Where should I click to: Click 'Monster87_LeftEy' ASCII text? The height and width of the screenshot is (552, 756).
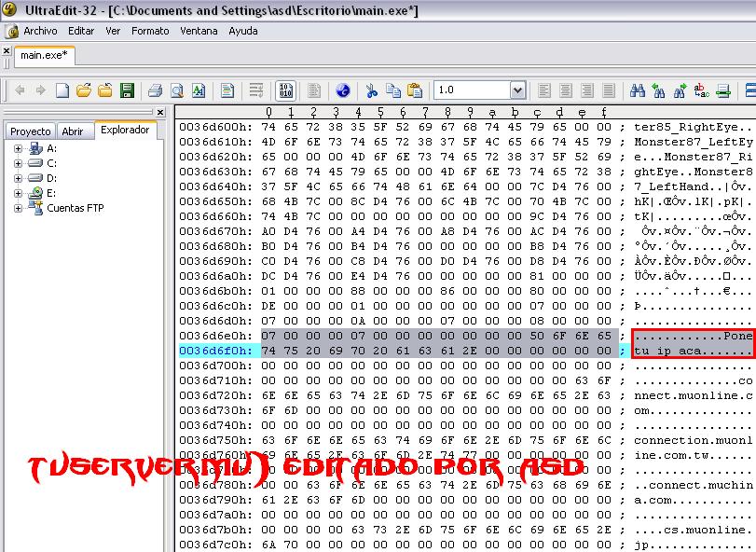[x=694, y=142]
